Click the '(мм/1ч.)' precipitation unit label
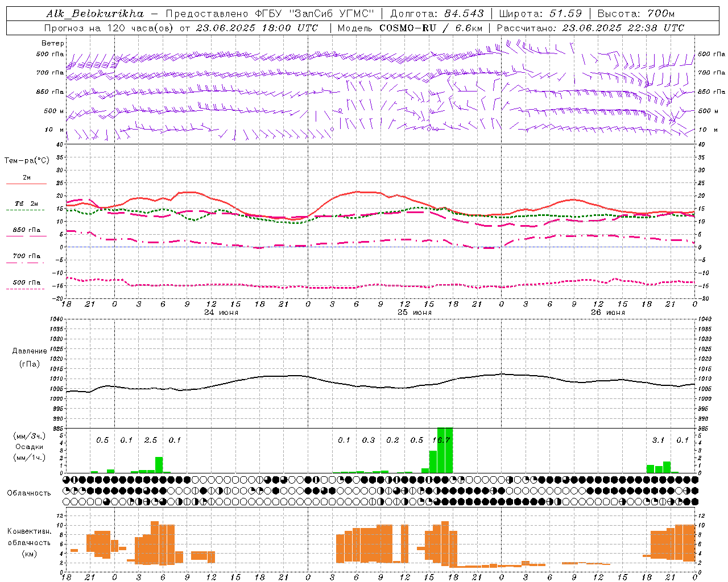Viewport: 728px width, 582px height. pos(29,458)
